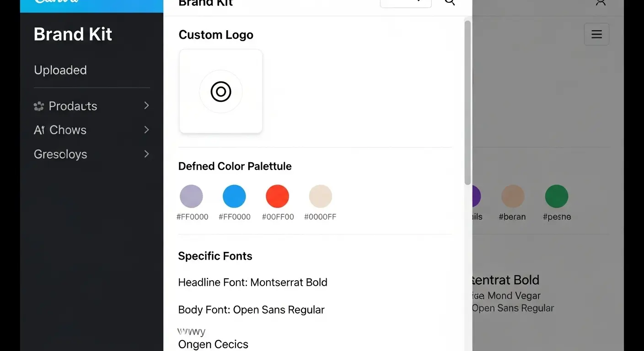Open Uploaded in the sidebar
The image size is (644, 351).
(x=60, y=70)
